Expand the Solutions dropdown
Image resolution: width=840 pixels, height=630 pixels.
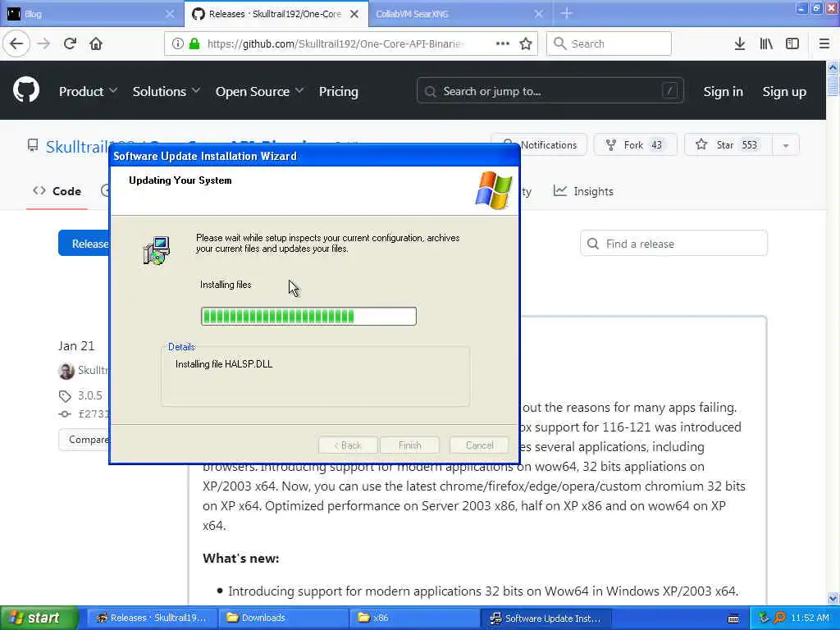[166, 92]
